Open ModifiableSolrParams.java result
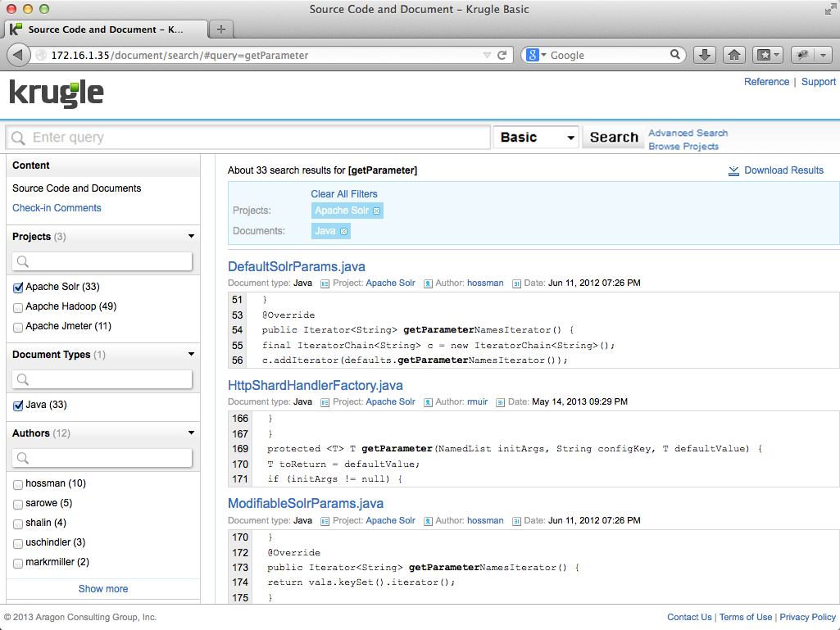The height and width of the screenshot is (630, 840). (306, 504)
